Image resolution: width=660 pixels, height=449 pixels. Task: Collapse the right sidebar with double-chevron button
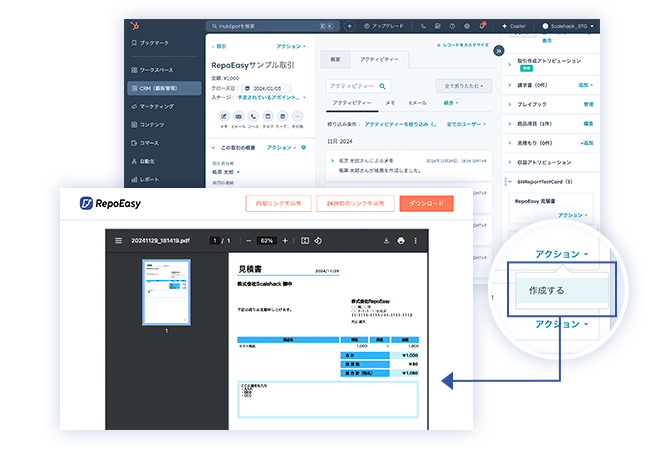[x=499, y=51]
